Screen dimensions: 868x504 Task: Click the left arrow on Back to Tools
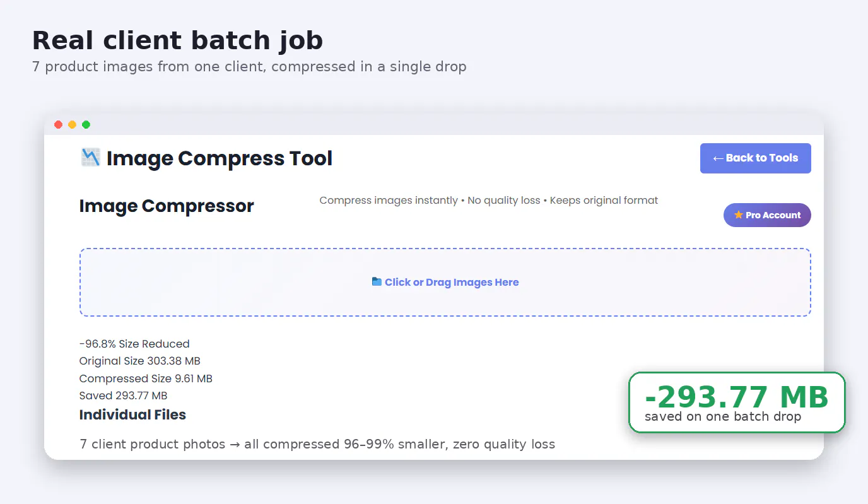[718, 158]
